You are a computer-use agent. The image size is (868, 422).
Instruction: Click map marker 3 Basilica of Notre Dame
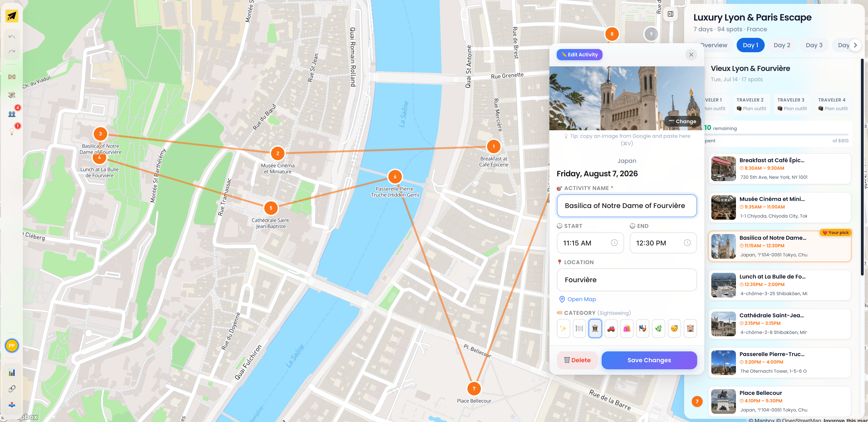[100, 134]
